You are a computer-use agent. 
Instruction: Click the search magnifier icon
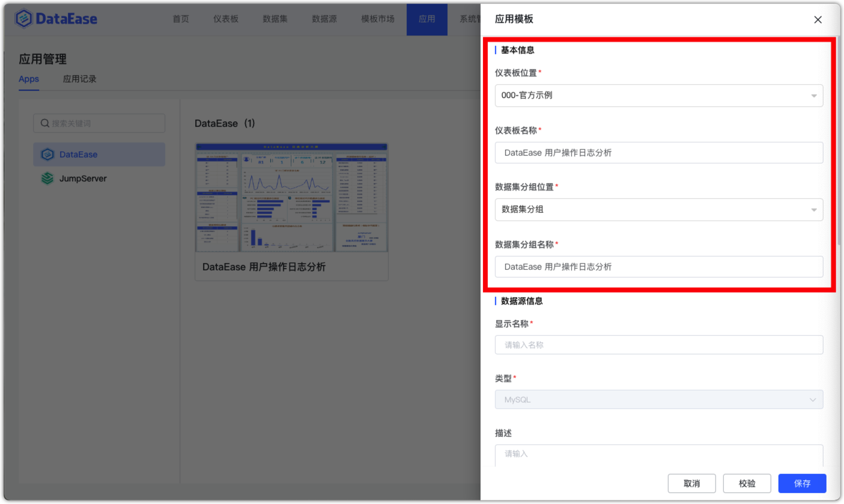44,123
